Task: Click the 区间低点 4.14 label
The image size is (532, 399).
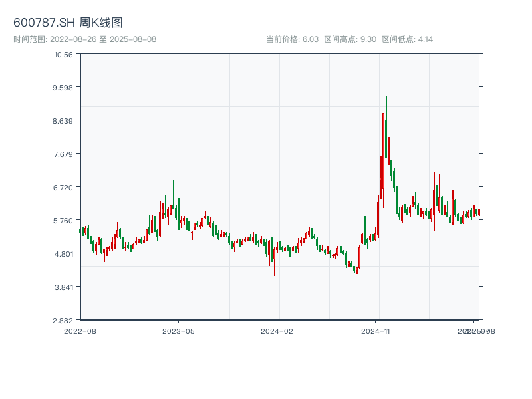Action: [x=407, y=39]
